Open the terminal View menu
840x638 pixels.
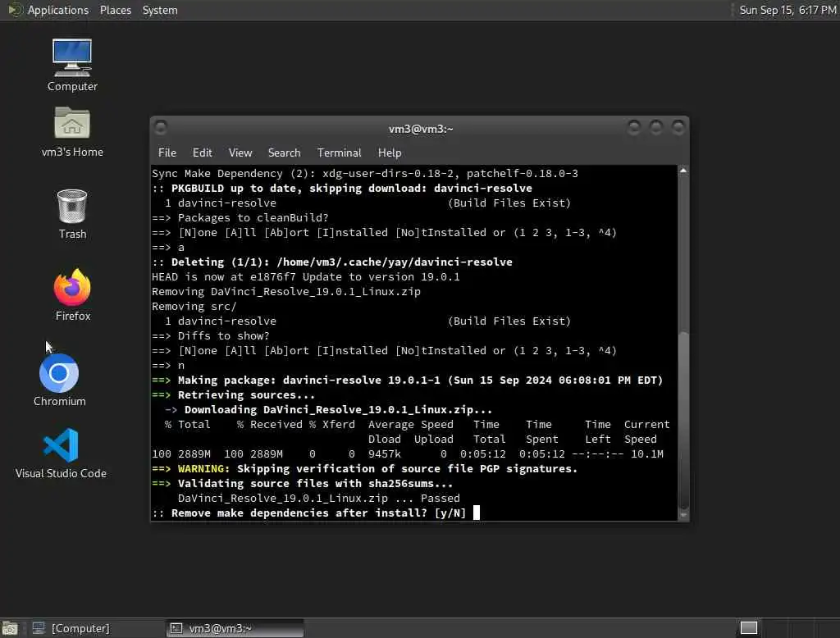[x=240, y=153]
